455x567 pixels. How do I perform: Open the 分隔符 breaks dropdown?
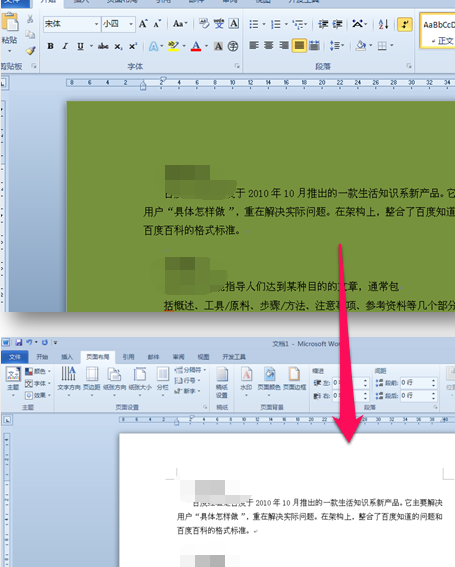click(x=190, y=370)
